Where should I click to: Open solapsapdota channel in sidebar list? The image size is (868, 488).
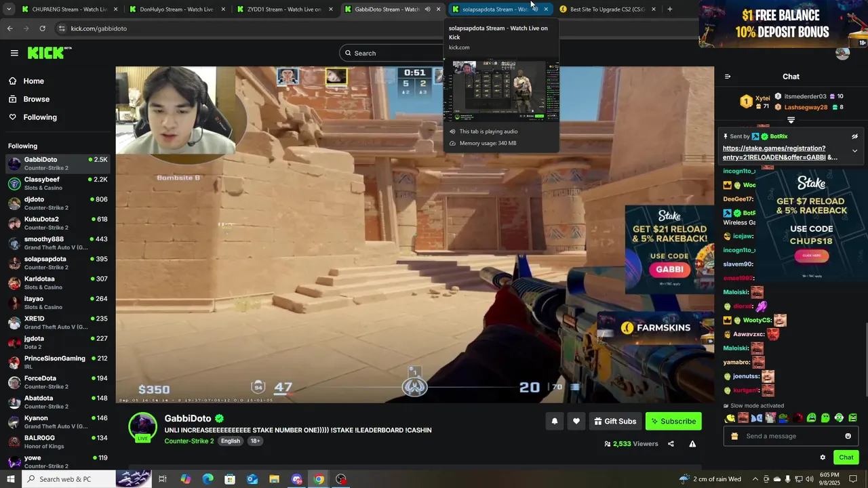(58, 263)
